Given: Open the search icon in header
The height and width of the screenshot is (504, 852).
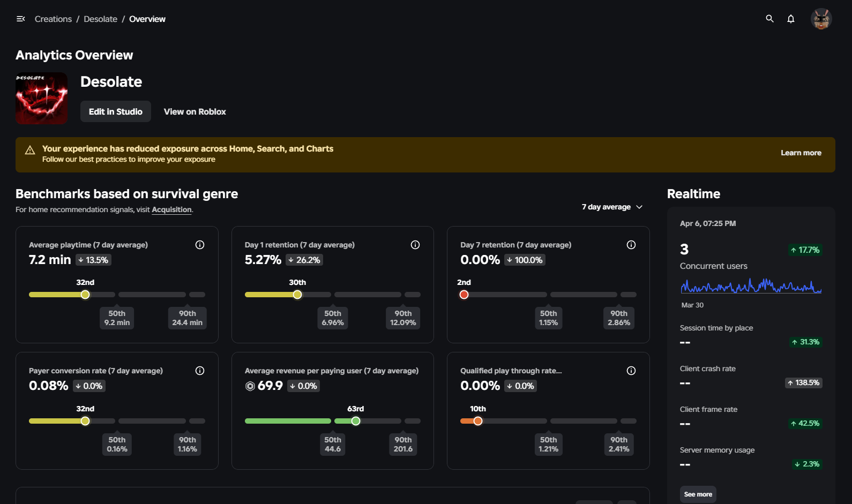Looking at the screenshot, I should point(769,19).
